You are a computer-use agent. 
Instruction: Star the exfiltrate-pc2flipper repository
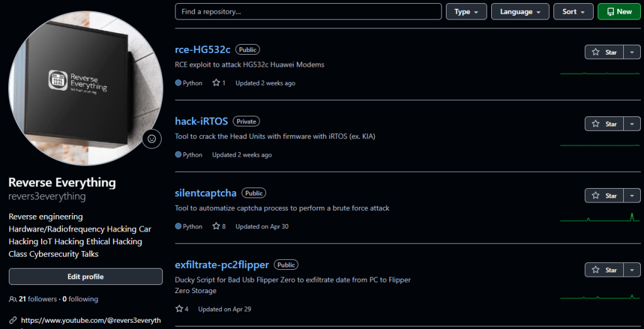coord(604,270)
